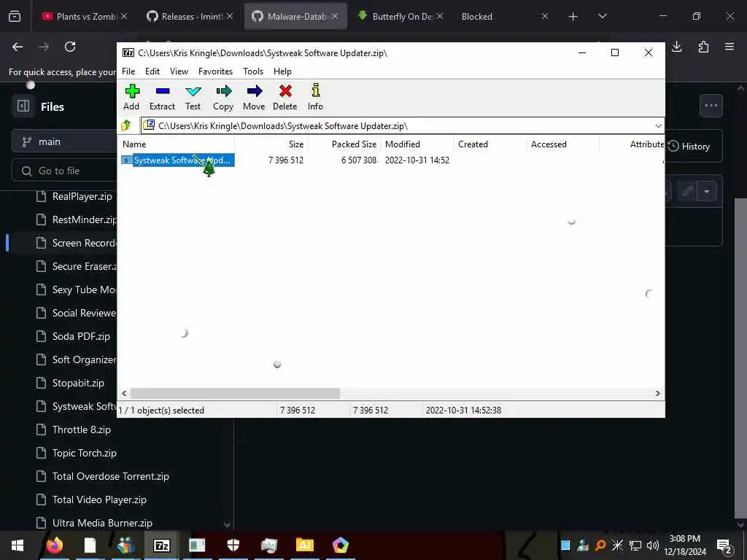Choose the Move toolbar icon

[254, 98]
